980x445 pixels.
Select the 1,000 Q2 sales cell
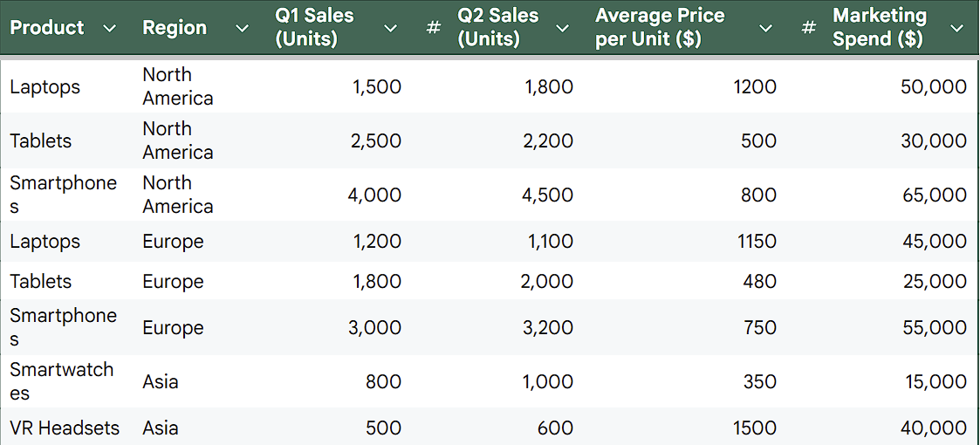(x=549, y=381)
